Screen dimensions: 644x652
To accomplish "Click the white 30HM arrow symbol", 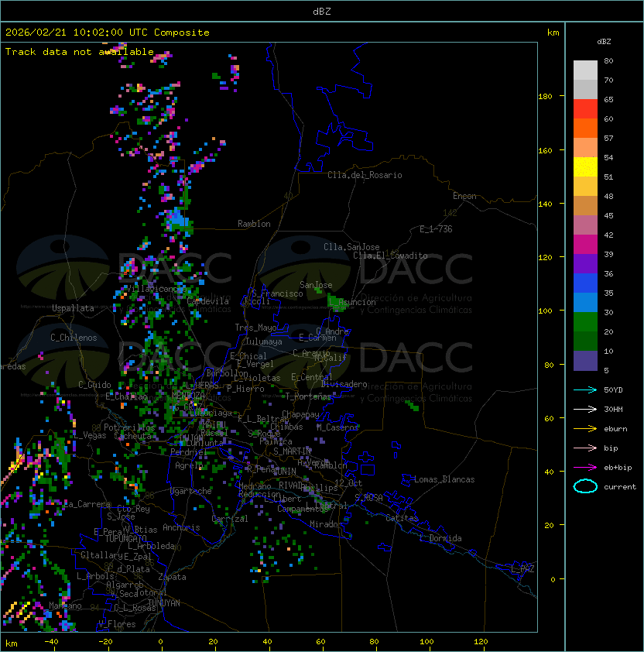I will [585, 409].
